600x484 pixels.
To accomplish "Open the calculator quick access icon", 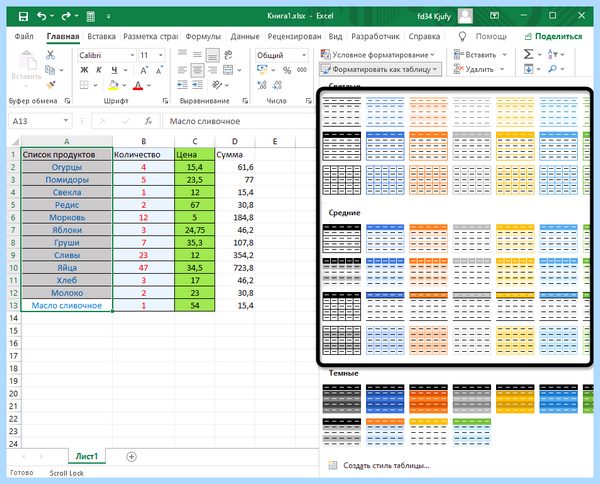I will (x=91, y=16).
